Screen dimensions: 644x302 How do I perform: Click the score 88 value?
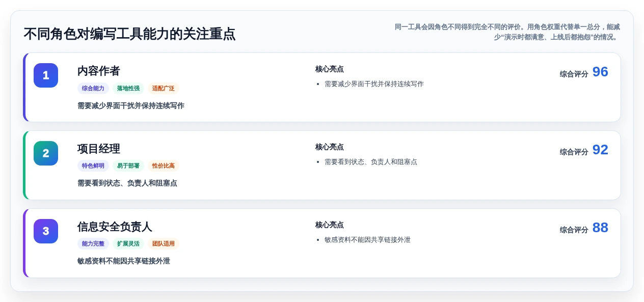[x=600, y=228]
